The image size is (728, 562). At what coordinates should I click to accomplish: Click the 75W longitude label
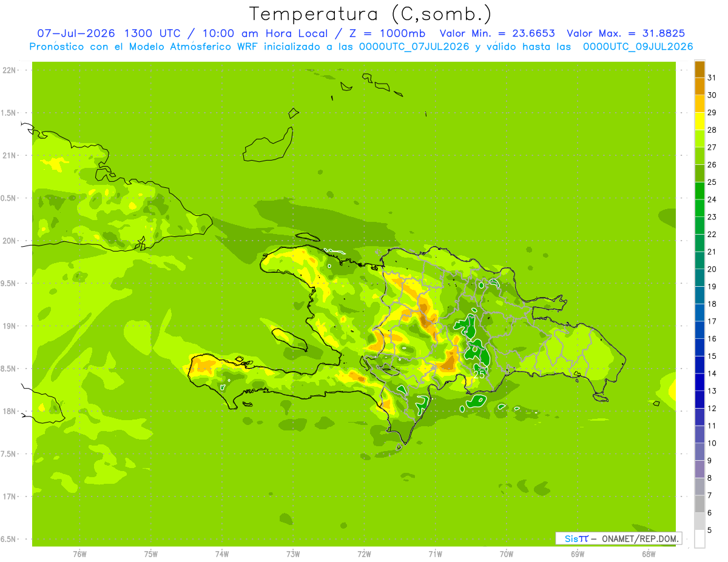(x=150, y=554)
